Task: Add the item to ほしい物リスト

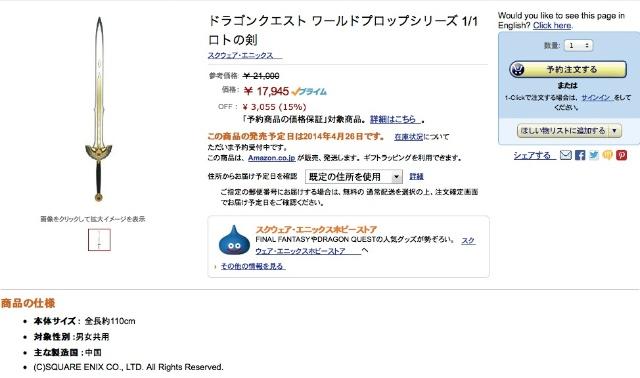Action: click(x=564, y=131)
